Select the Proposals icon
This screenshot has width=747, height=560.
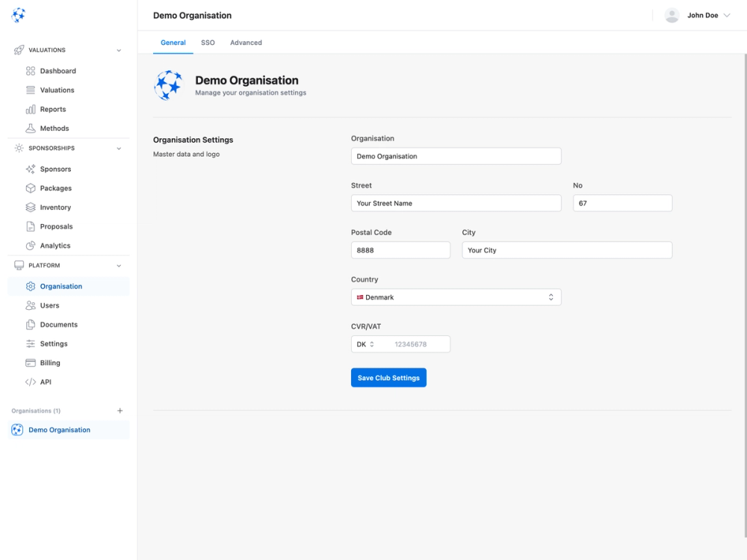[30, 226]
